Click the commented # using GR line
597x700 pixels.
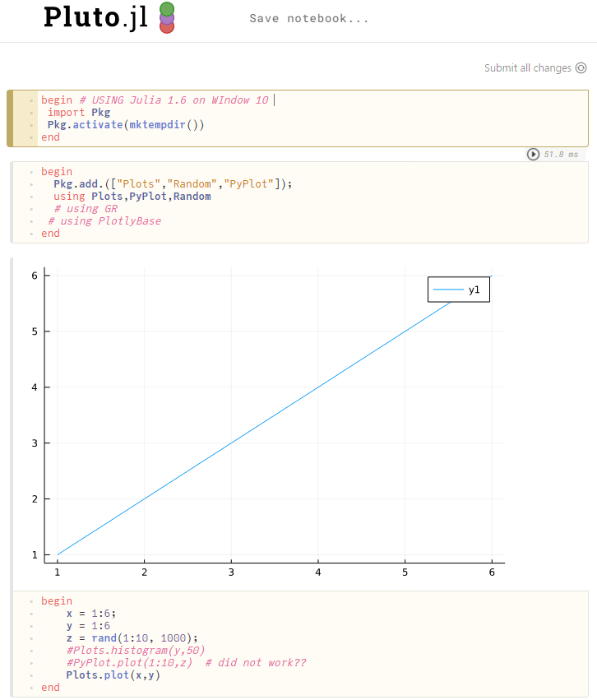pos(86,209)
